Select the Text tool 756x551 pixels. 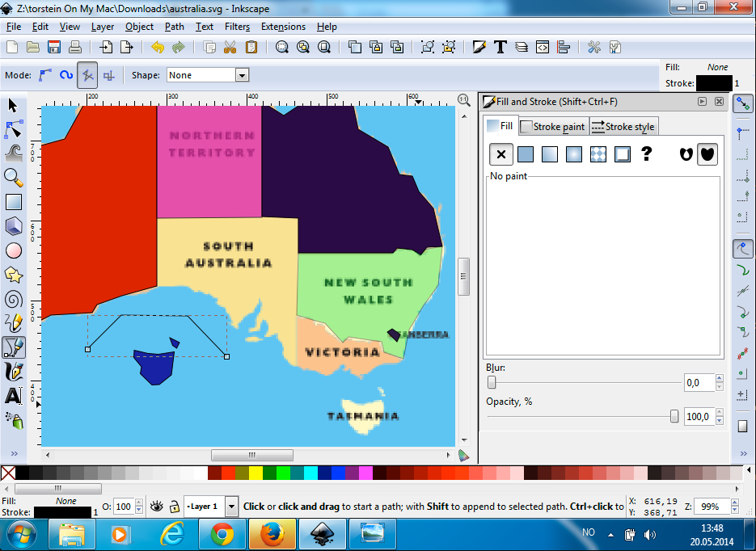[13, 396]
